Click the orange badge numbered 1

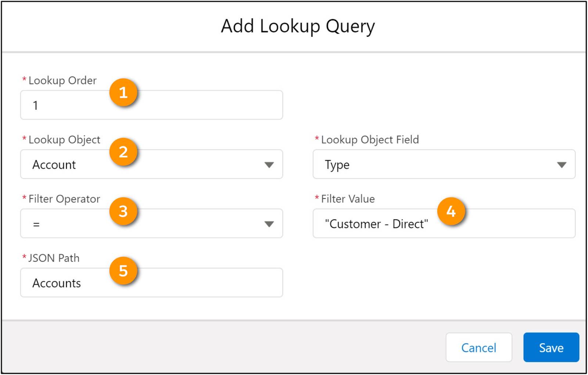(124, 93)
